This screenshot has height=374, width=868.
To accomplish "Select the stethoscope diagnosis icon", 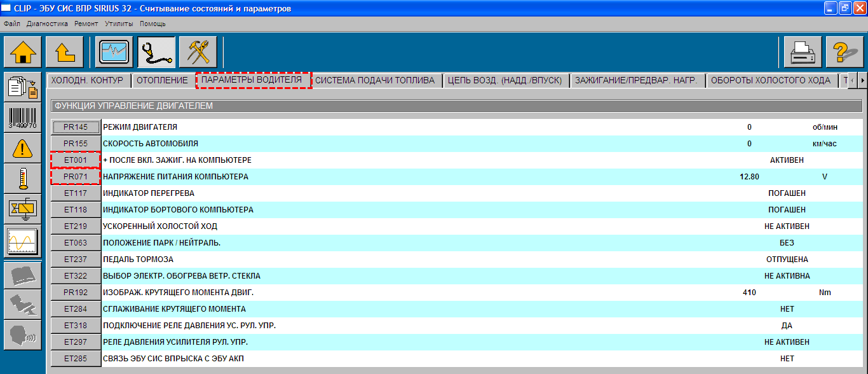I will [156, 52].
